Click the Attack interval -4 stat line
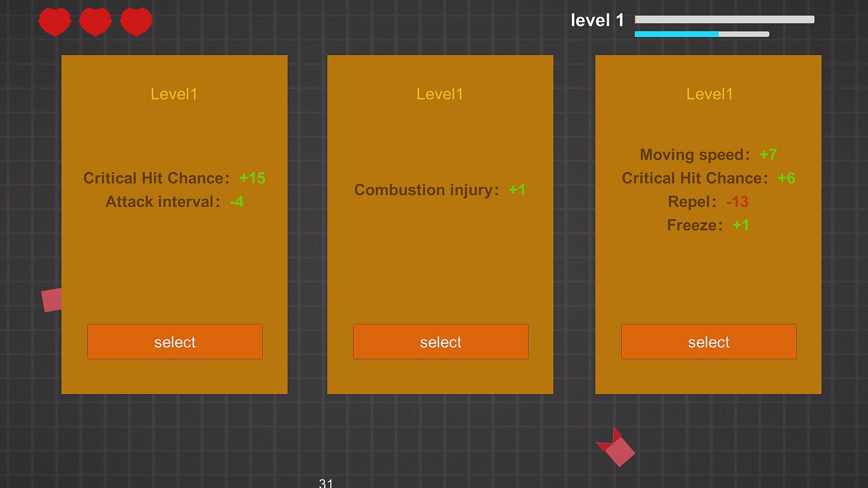 click(x=175, y=202)
